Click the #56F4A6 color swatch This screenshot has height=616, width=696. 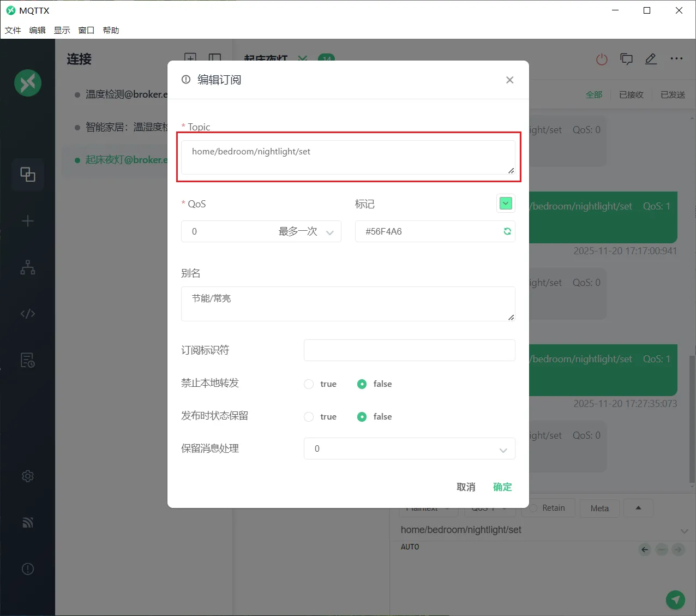pyautogui.click(x=505, y=203)
